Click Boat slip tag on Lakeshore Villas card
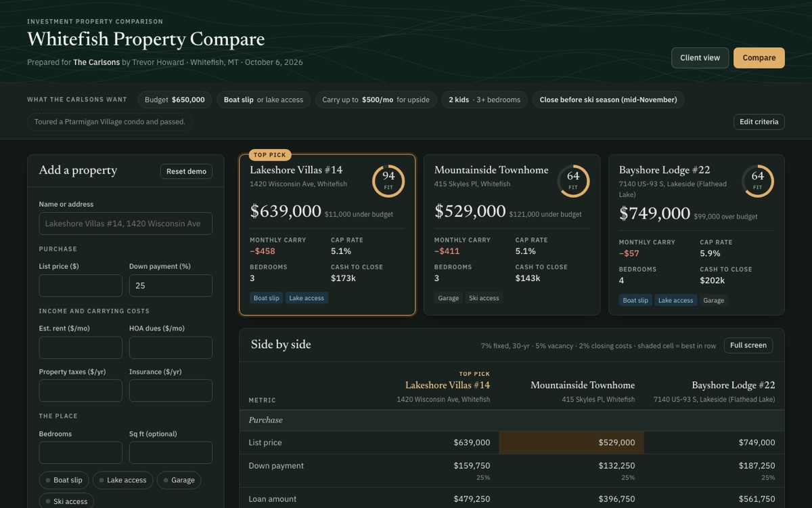 click(266, 298)
